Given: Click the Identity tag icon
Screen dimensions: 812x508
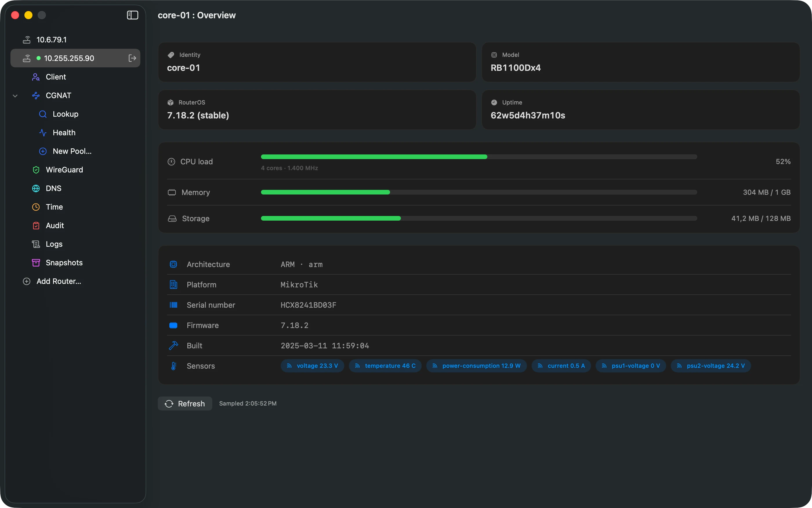Looking at the screenshot, I should coord(171,55).
